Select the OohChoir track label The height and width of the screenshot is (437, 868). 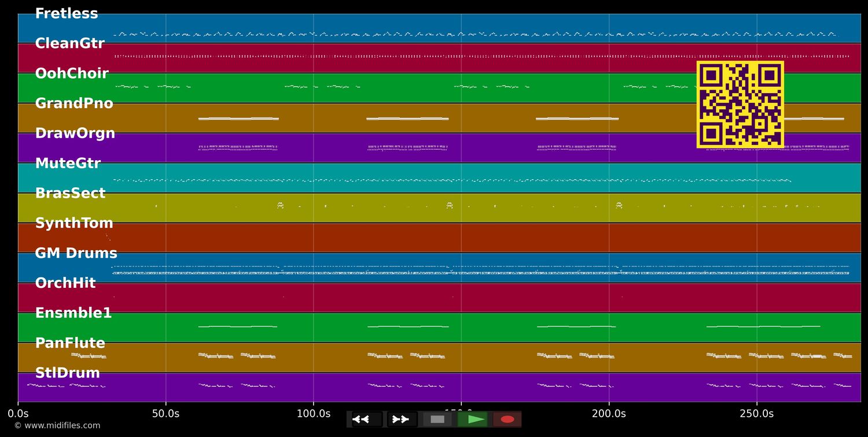pos(72,74)
